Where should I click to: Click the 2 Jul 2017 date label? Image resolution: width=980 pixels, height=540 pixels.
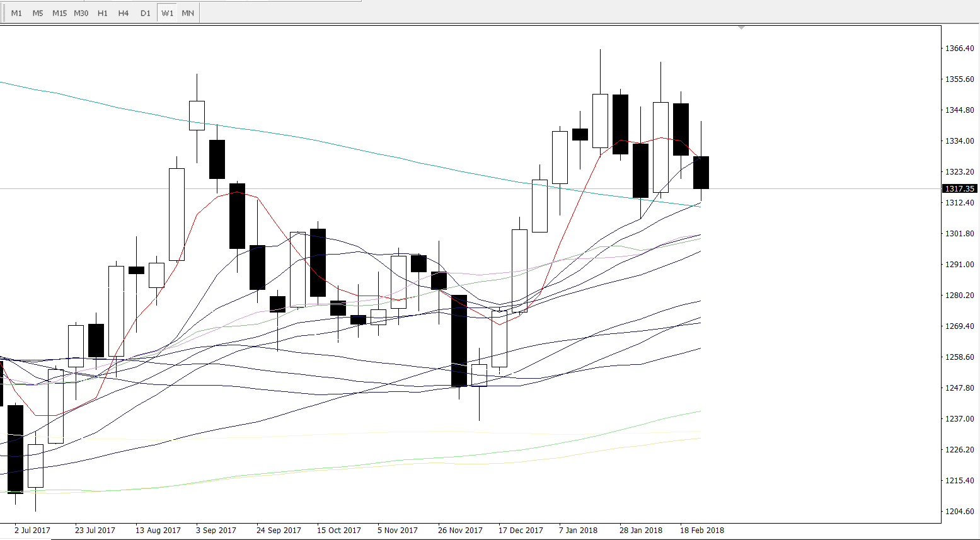click(32, 530)
